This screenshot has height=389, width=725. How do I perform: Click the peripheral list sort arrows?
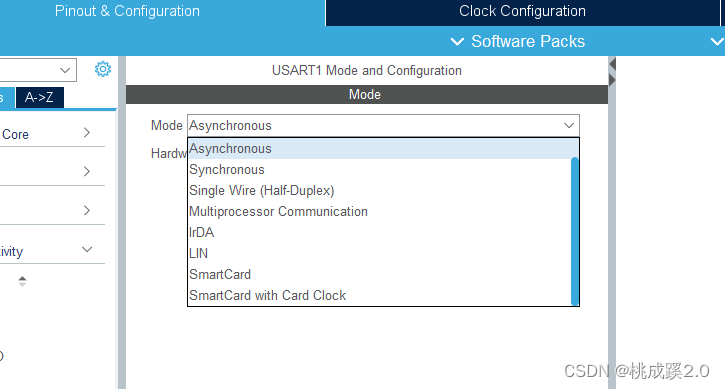pyautogui.click(x=22, y=281)
